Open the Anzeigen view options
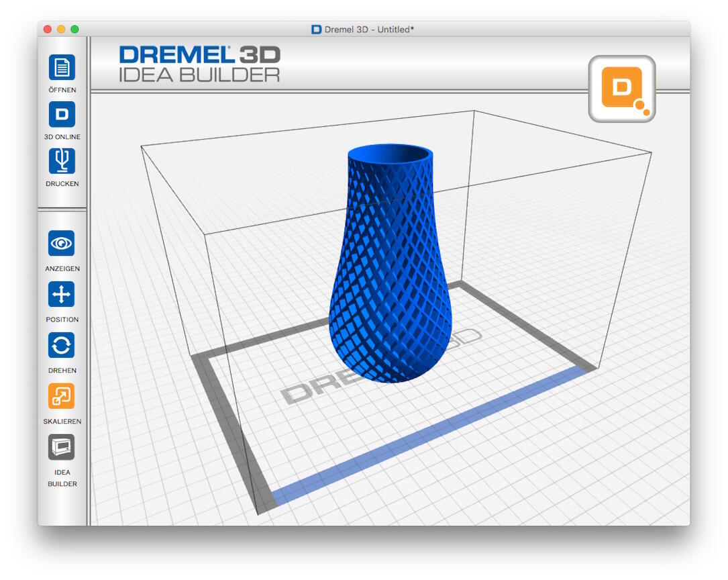 (x=61, y=243)
